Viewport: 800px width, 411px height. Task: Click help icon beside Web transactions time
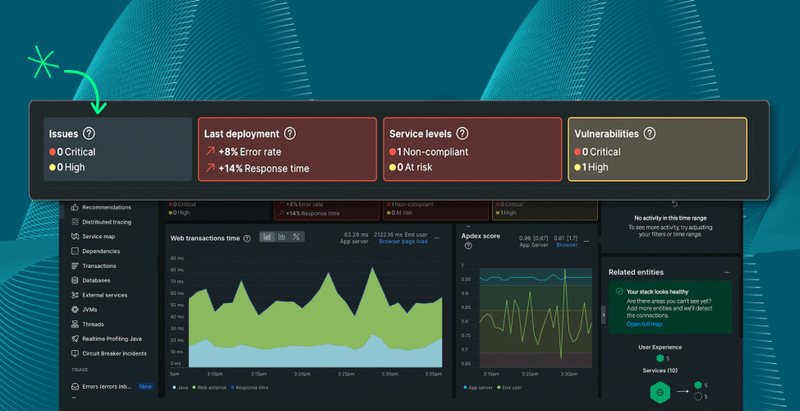pos(249,237)
